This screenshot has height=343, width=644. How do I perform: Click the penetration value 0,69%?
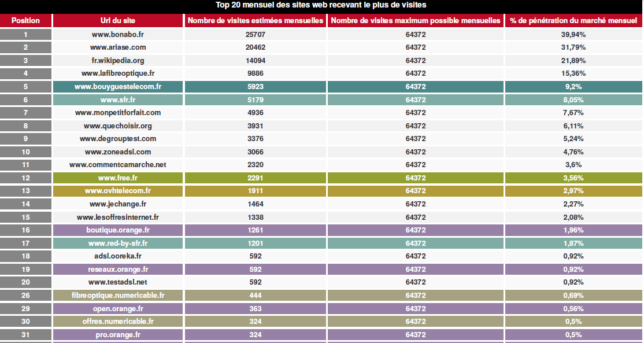573,296
